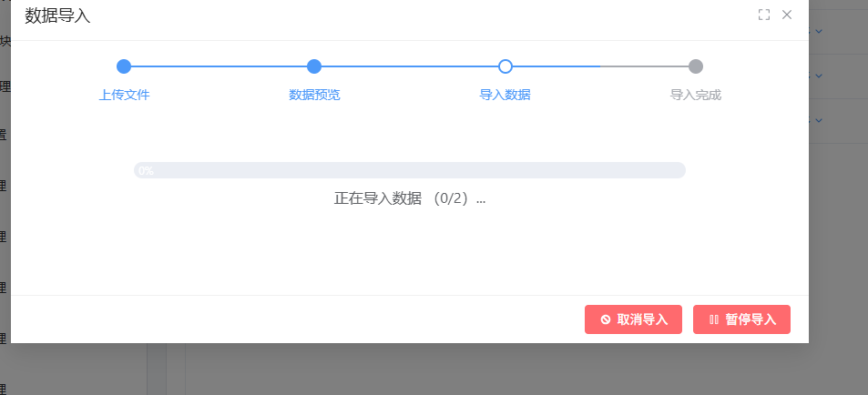Image resolution: width=868 pixels, height=395 pixels.
Task: Select the hollow 导入数据 step circle
Action: pos(505,66)
